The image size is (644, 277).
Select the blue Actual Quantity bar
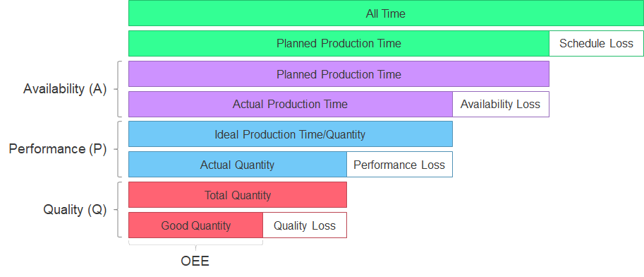tap(238, 165)
